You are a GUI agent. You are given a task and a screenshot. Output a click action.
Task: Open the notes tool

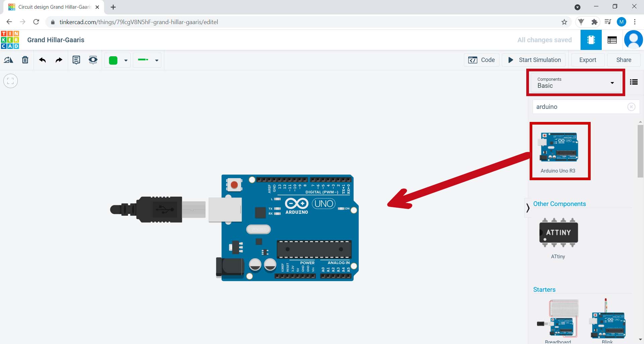click(x=76, y=60)
